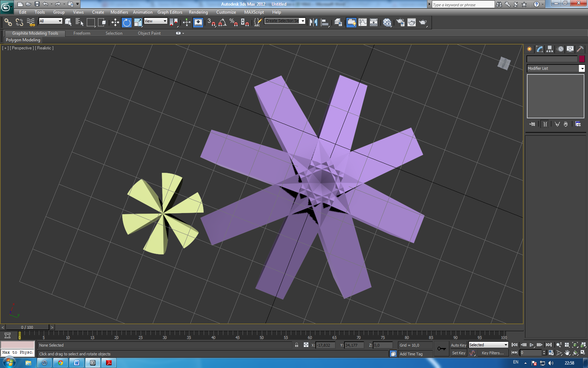Open the viewport [+] general menu
This screenshot has width=588, height=368.
tap(5, 48)
